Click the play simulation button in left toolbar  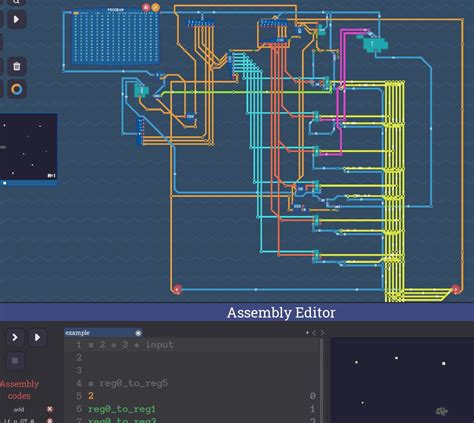(16, 19)
